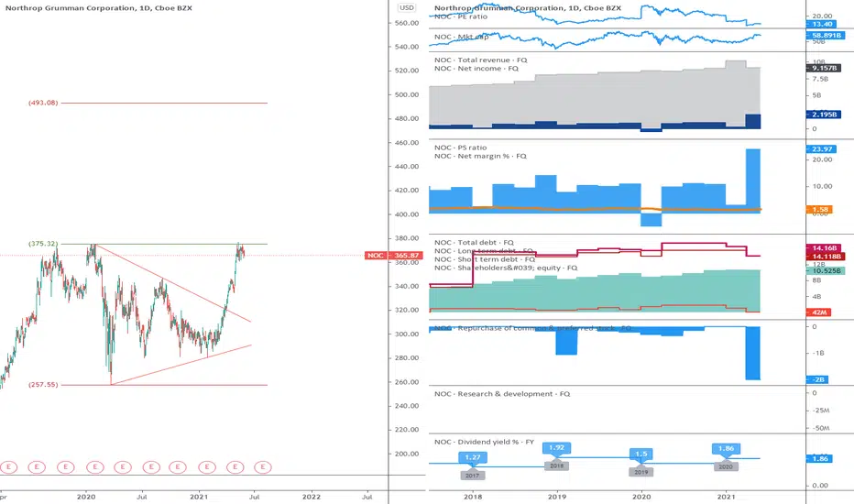Click the 1.86 dividend callout above the gray 2020 tag
The width and height of the screenshot is (854, 504).
point(726,448)
